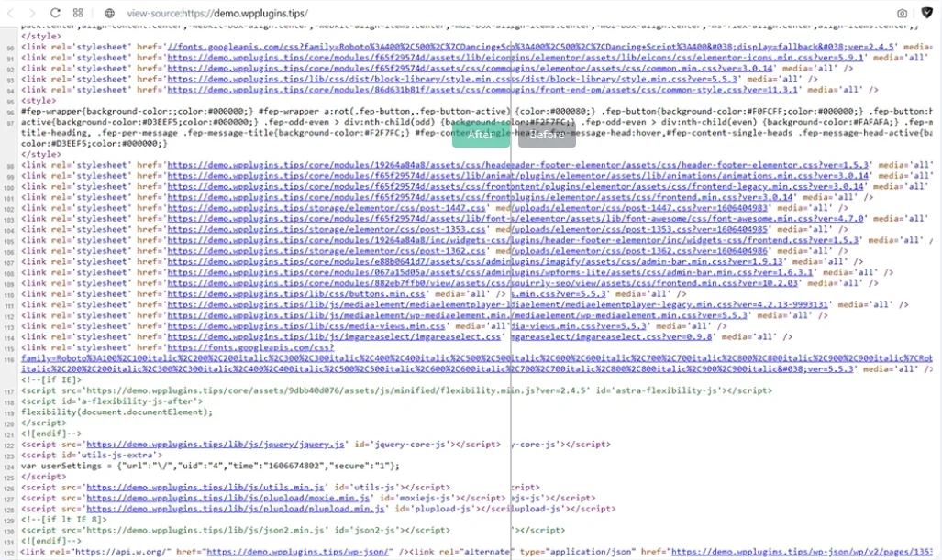The height and width of the screenshot is (560, 942).
Task: Focus the address bar showing demo.wpplugins.tips
Action: tap(217, 13)
